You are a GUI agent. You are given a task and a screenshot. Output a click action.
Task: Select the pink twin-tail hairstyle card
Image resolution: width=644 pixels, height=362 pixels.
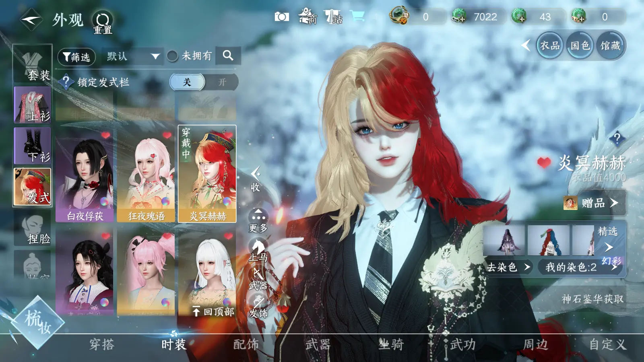click(146, 272)
